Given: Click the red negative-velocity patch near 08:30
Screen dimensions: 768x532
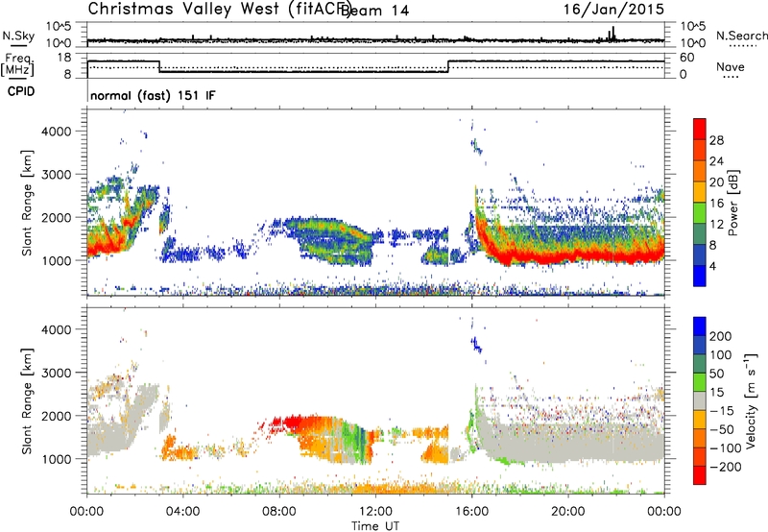Looking at the screenshot, I should pos(293,422).
